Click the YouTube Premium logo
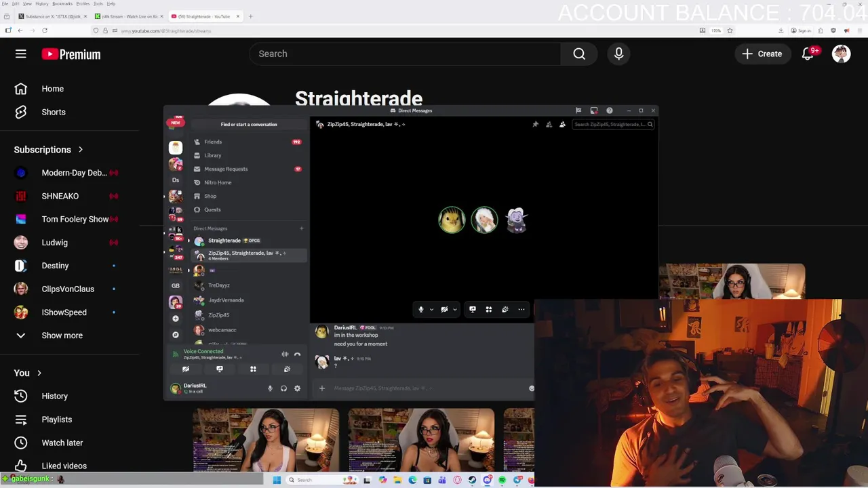Viewport: 868px width, 488px height. click(71, 54)
